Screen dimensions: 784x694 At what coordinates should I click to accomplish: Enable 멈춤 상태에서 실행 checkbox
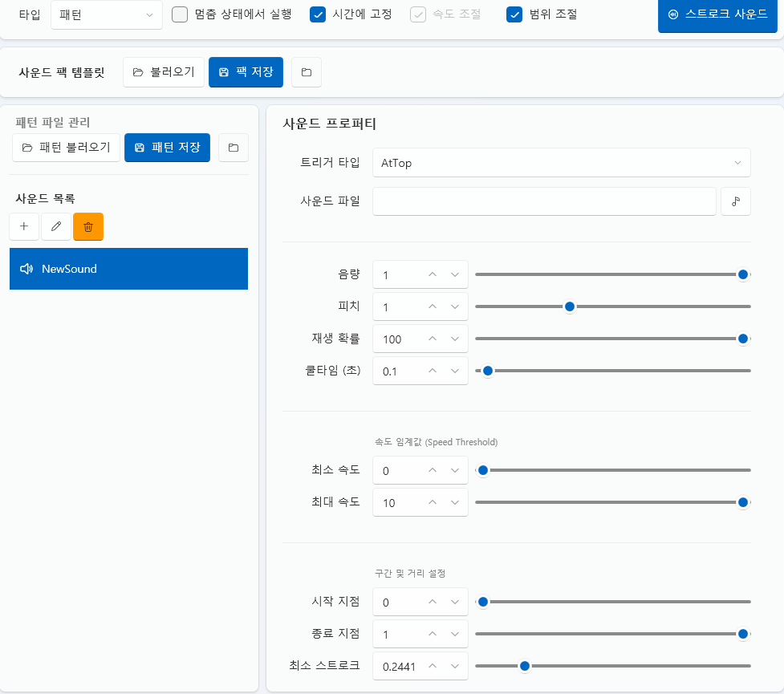pos(180,14)
